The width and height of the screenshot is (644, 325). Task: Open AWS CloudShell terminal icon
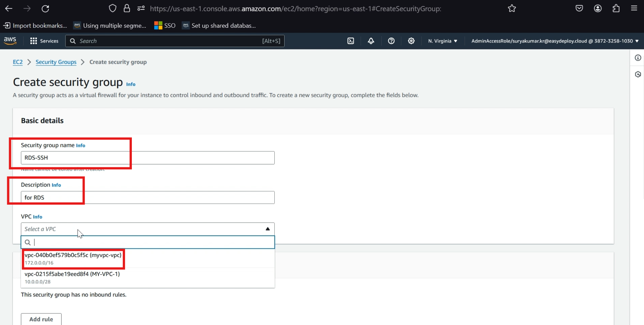point(351,41)
